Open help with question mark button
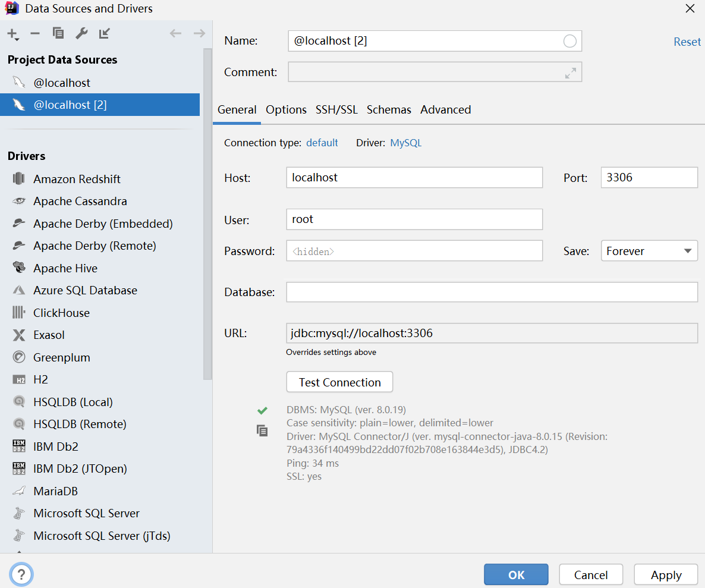The width and height of the screenshot is (705, 588). pos(21,574)
